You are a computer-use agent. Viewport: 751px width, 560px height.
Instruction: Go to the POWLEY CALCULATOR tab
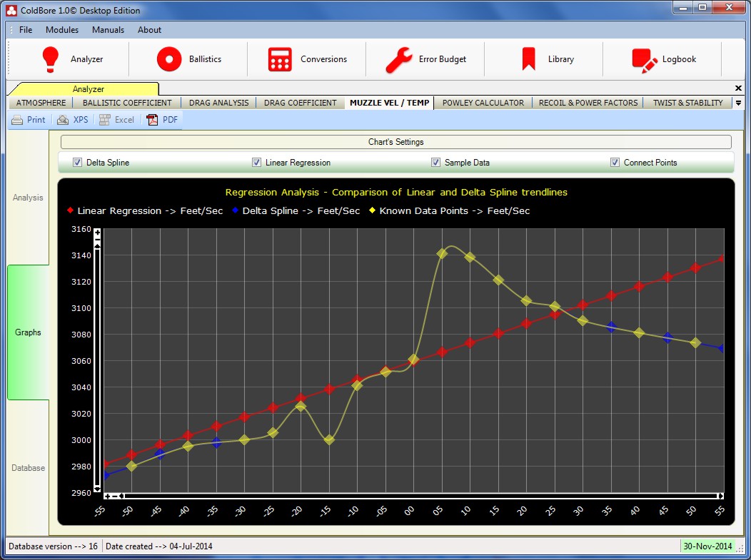(483, 103)
